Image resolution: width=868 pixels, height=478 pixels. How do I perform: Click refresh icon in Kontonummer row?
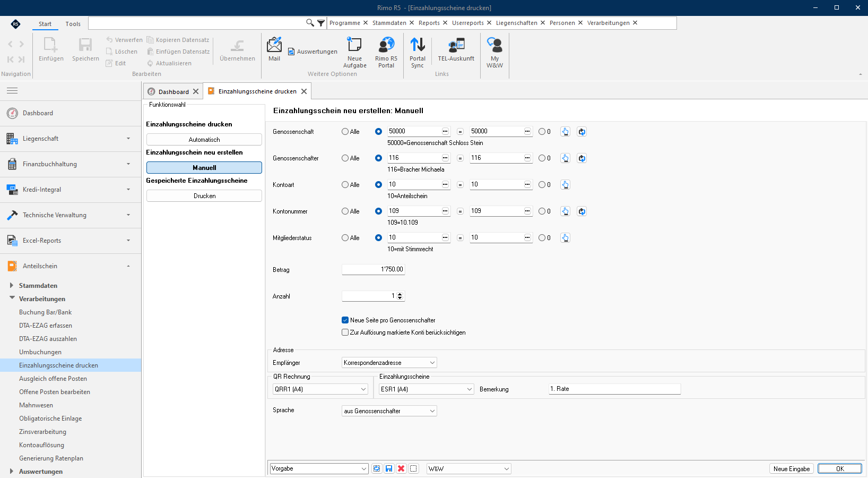pos(582,211)
